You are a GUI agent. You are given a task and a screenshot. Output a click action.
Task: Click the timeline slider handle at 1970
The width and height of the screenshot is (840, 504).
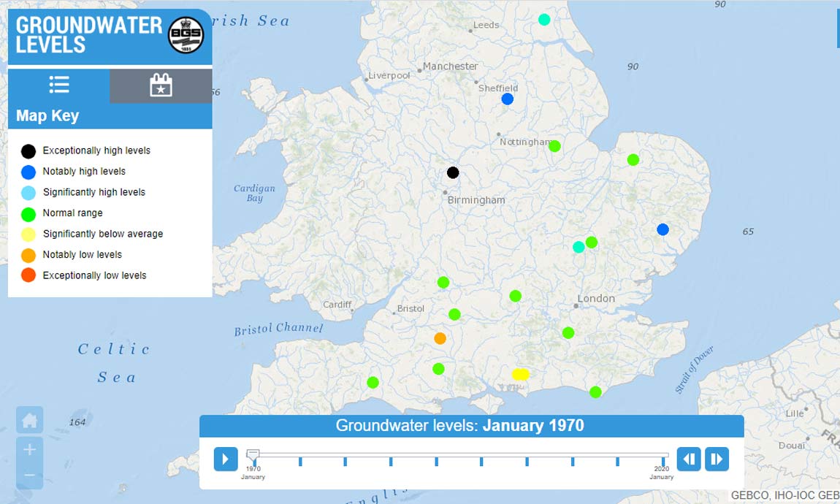tap(253, 455)
